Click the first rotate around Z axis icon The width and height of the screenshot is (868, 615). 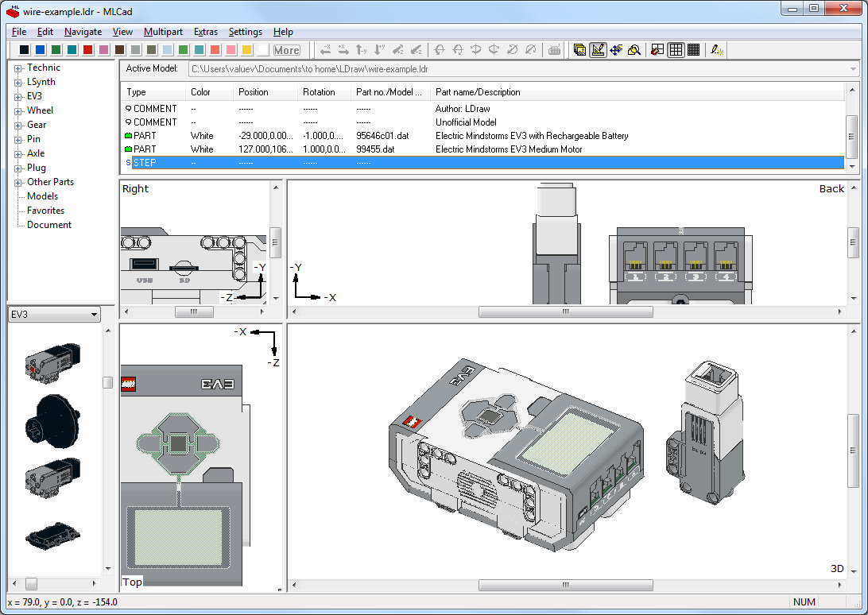512,50
